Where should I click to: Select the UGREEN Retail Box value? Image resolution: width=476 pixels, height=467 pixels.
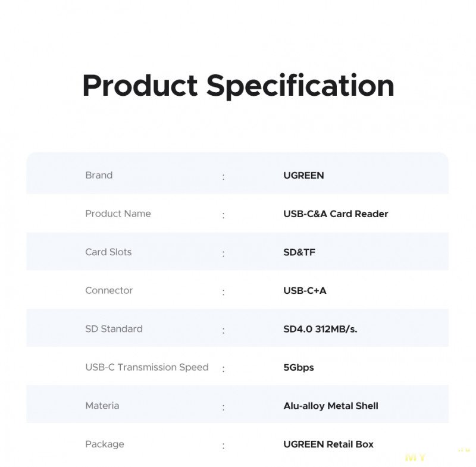point(328,444)
